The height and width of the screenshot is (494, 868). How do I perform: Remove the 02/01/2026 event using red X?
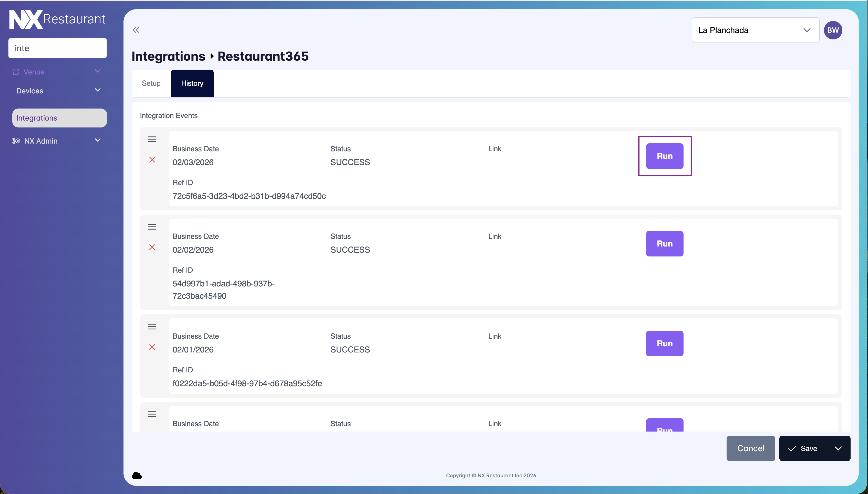pos(152,347)
